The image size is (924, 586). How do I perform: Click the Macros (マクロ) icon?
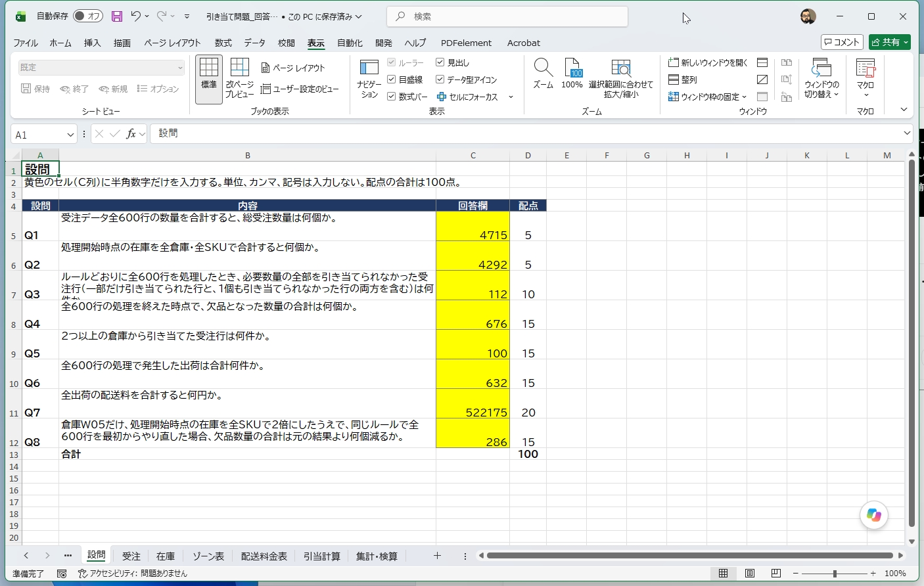coord(866,78)
